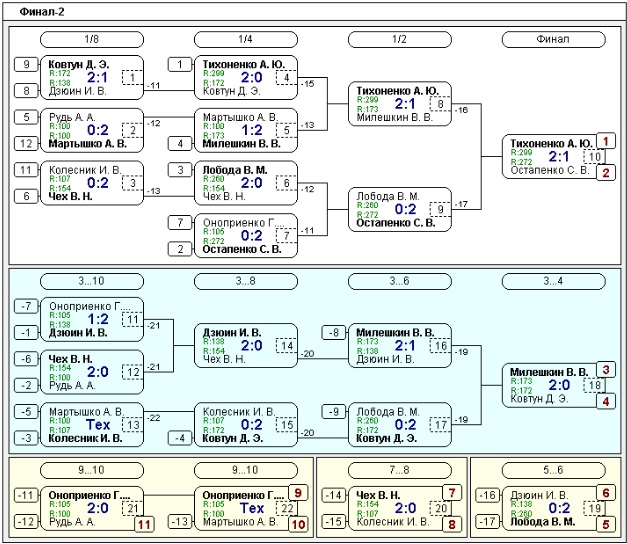Viewport: 627px width, 544px height.
Task: Click seed box -17 beside Лобода in 5...6
Action: [487, 522]
